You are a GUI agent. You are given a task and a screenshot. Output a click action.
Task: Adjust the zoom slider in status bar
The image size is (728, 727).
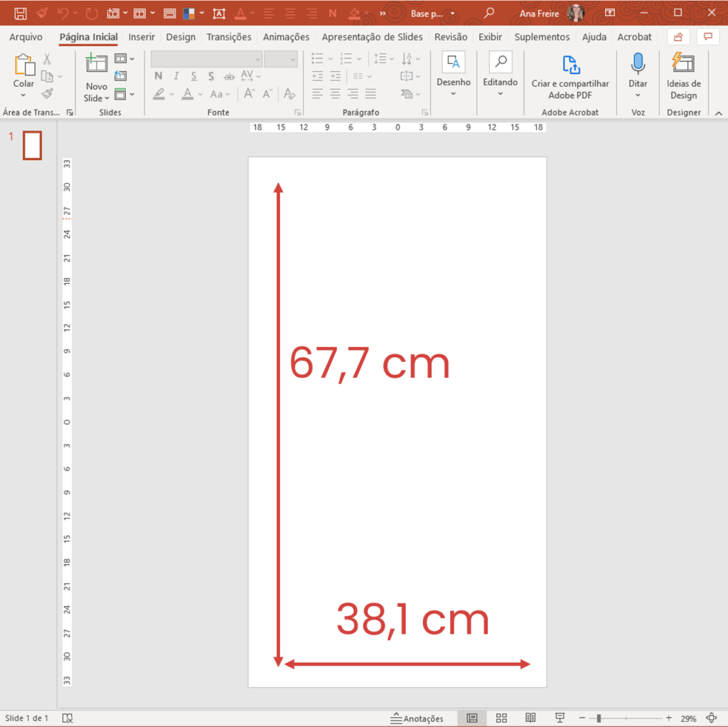[x=599, y=718]
